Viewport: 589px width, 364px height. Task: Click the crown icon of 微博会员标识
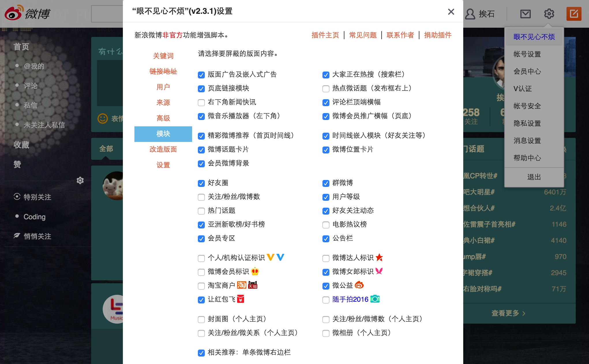[255, 271]
